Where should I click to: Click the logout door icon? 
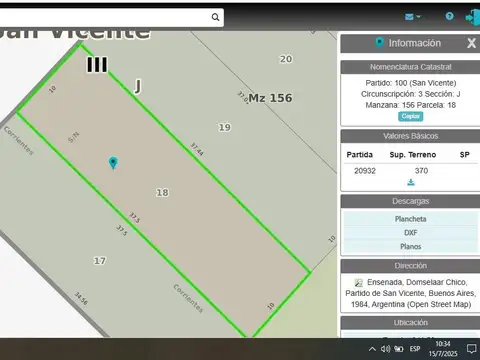point(473,16)
